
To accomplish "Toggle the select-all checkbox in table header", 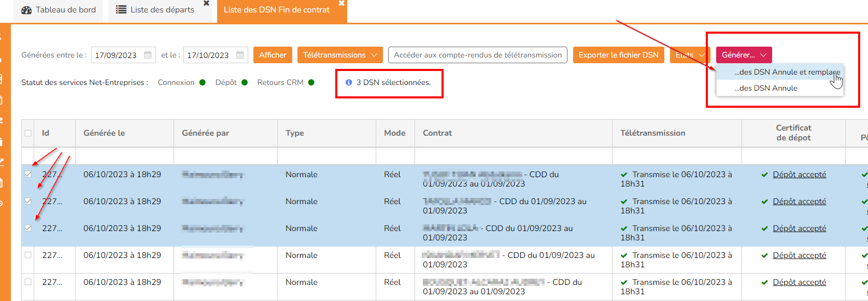I will [x=28, y=133].
